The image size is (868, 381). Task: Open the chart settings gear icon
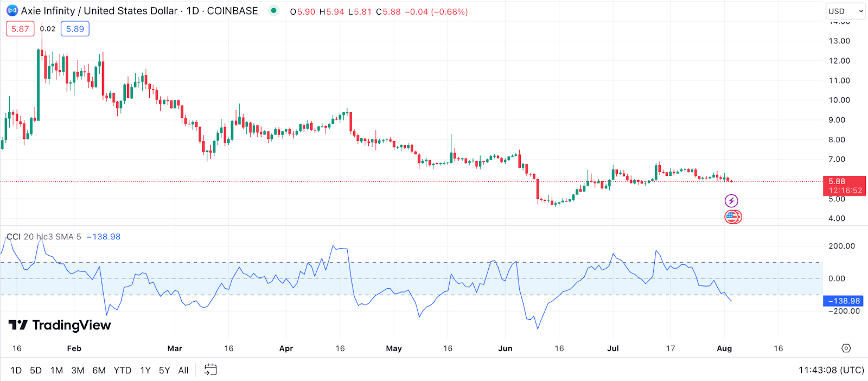pyautogui.click(x=846, y=348)
